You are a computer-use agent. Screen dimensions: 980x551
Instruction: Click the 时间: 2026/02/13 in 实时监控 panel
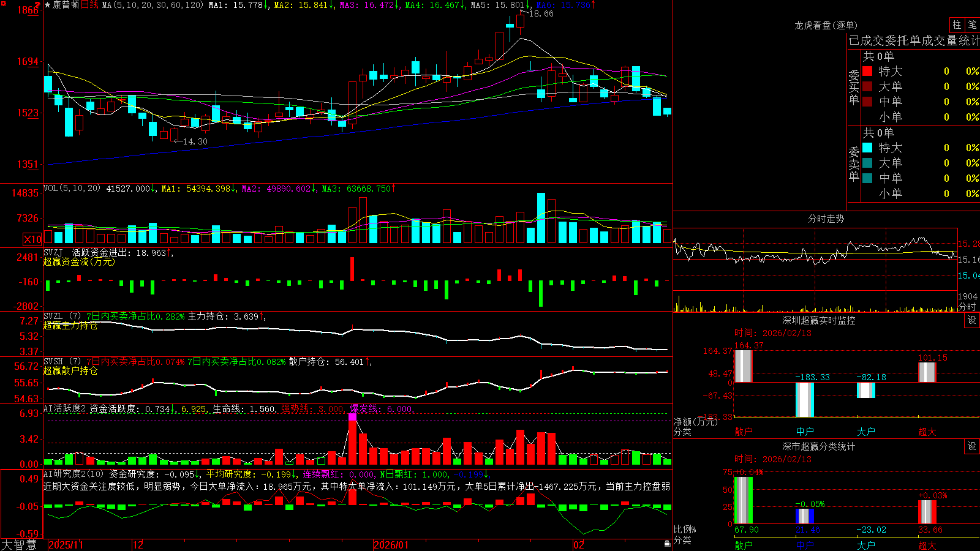773,333
